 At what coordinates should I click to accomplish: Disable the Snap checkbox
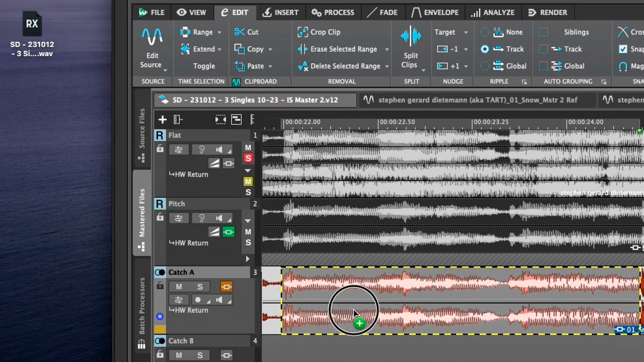point(623,49)
